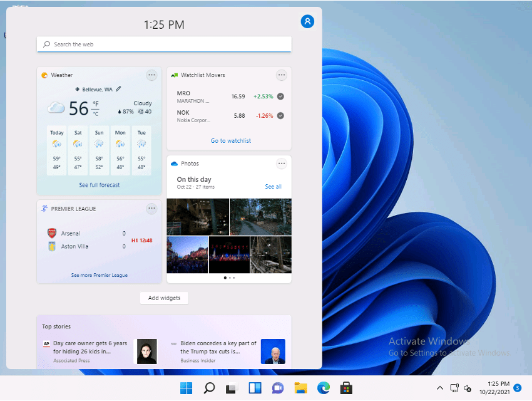The image size is (532, 401).
Task: Click the See full forecast link
Action: (x=100, y=185)
